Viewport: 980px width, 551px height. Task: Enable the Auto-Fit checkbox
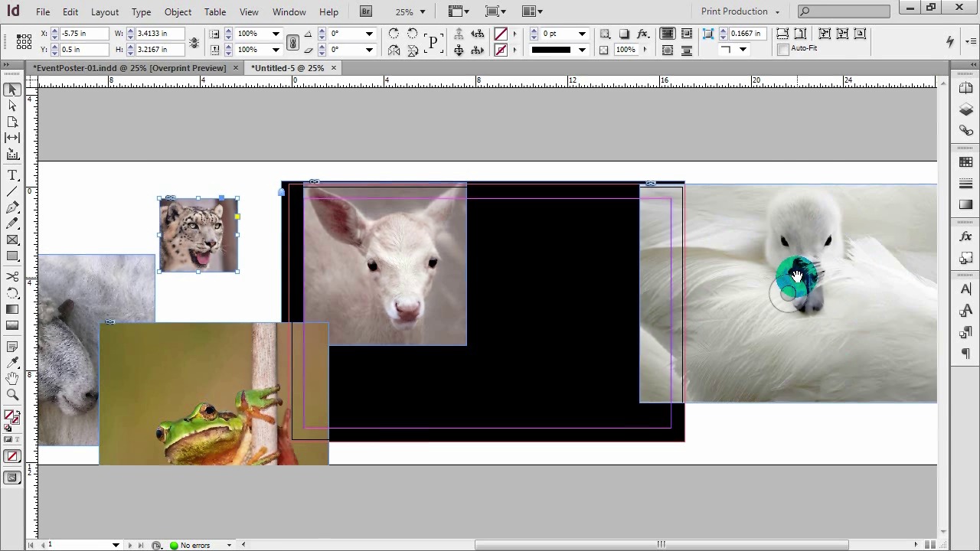click(782, 49)
